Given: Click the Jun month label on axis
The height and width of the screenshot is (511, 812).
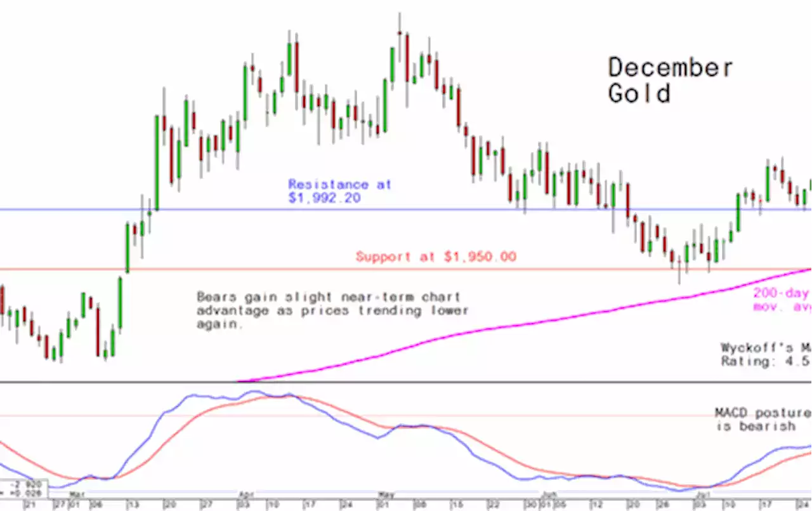Looking at the screenshot, I should coord(549,493).
